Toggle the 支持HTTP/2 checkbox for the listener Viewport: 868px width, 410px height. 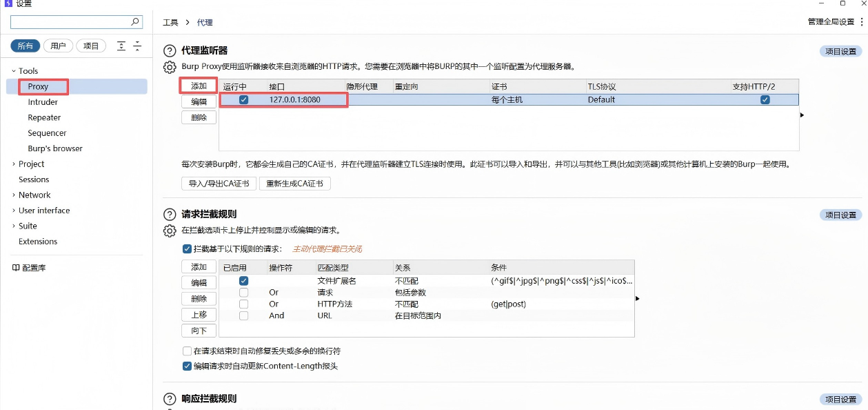click(x=765, y=99)
